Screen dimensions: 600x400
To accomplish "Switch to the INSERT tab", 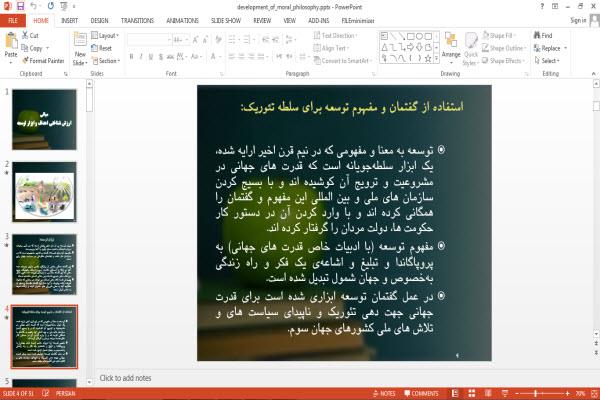I will (x=69, y=21).
